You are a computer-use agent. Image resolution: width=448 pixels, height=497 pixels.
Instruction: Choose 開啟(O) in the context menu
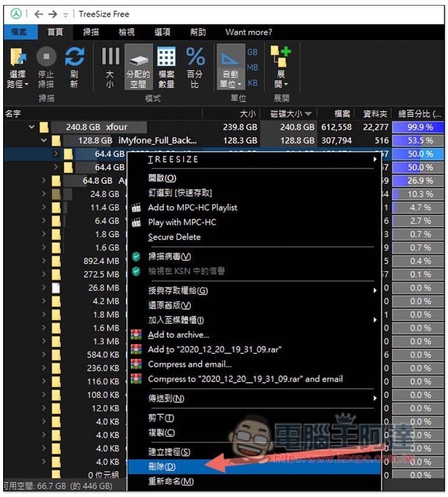coord(254,178)
